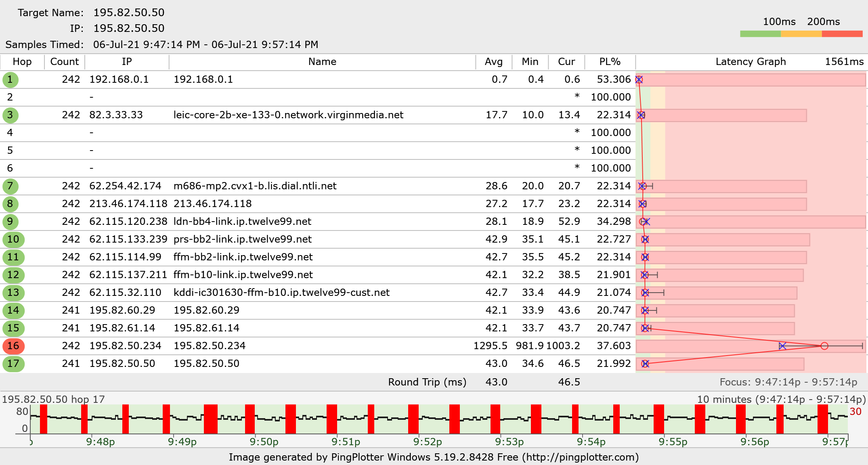Click the red legend segment
This screenshot has width=868, height=465.
842,34
